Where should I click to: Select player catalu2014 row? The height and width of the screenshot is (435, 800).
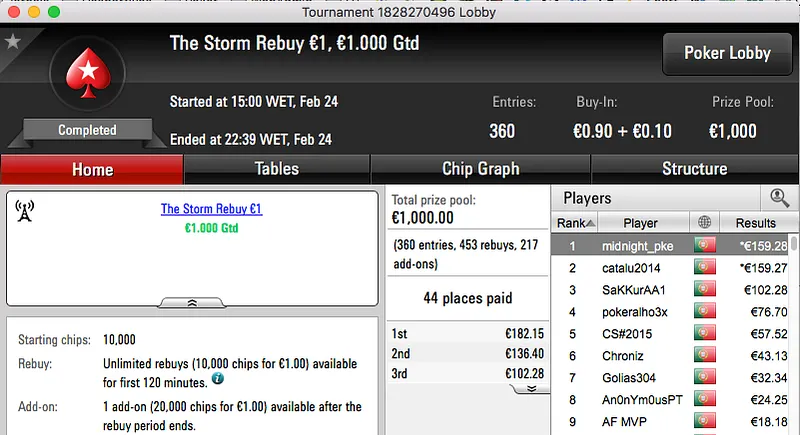640,267
